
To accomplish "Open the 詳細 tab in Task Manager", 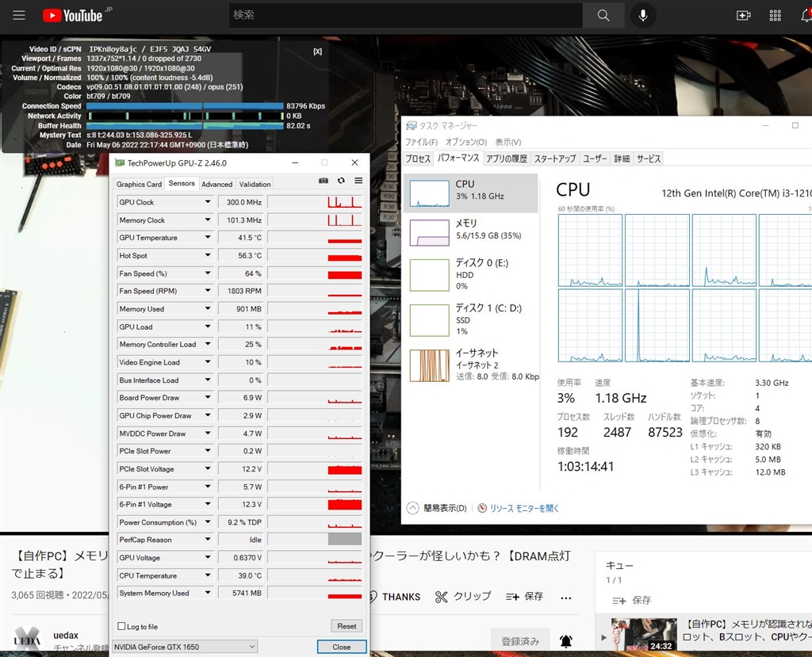I will (622, 159).
